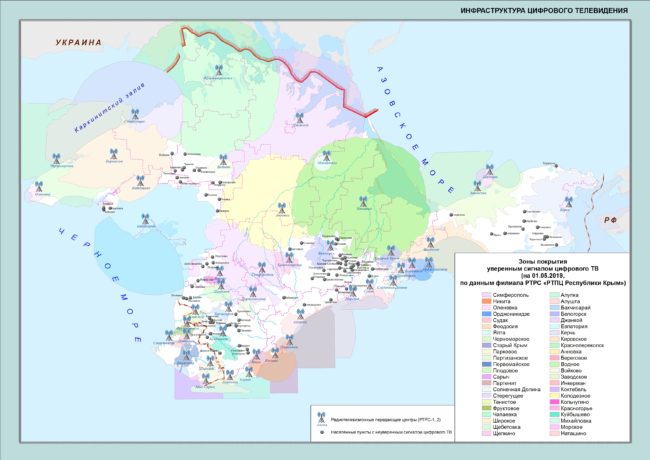Select the Оленевка tower at the western cape
Image resolution: width=650 pixels, height=460 pixels.
[x=39, y=186]
